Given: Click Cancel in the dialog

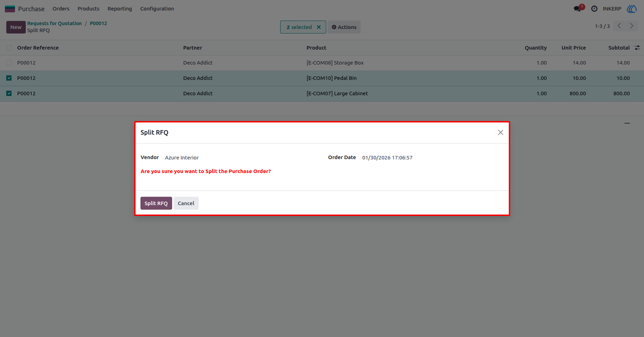Looking at the screenshot, I should [x=186, y=203].
